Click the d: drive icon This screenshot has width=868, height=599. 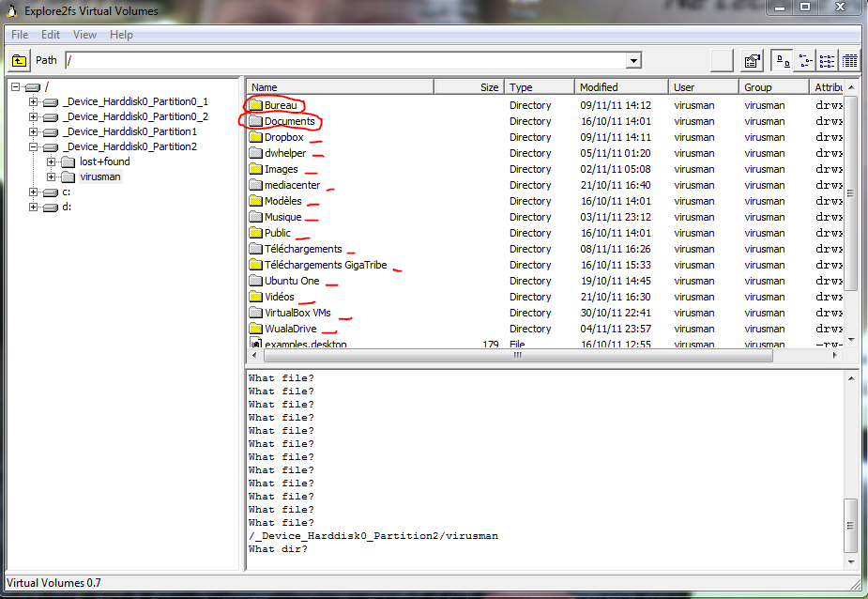click(x=51, y=207)
